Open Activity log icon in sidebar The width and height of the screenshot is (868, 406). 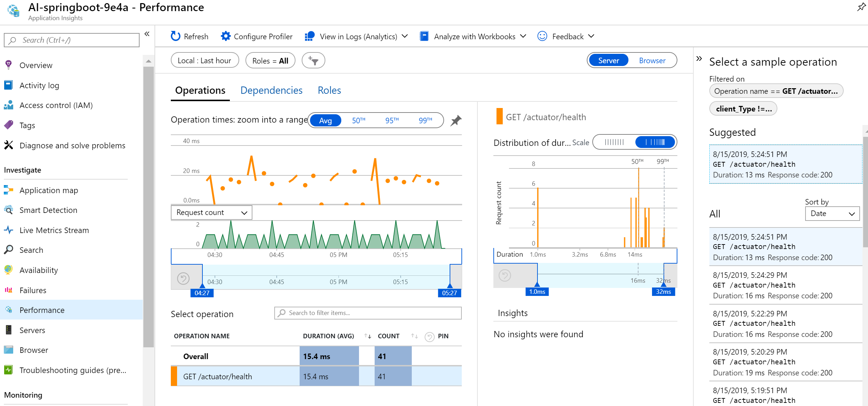(x=9, y=85)
